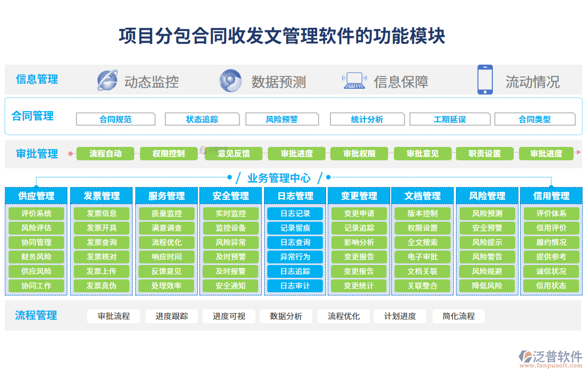Viewport: 588px width, 374px height.
Task: Toggle the 日志审计 entry
Action: pos(295,285)
